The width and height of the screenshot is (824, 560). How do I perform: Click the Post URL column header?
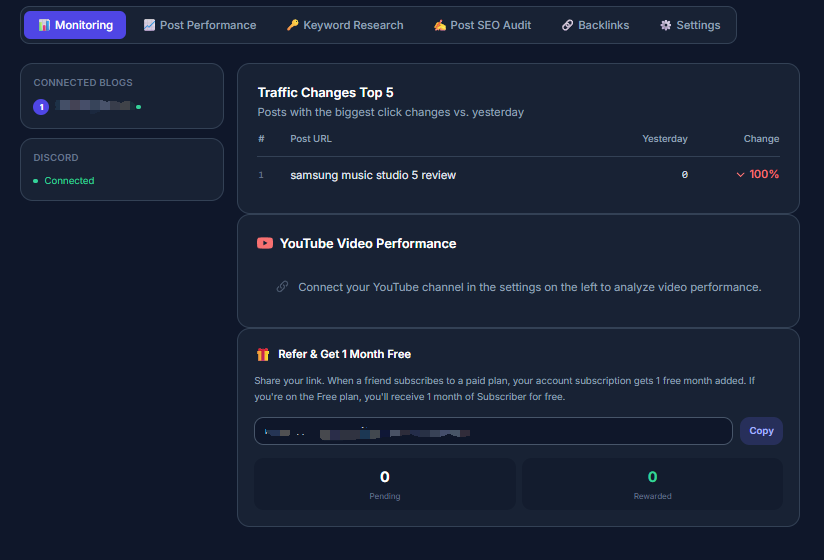click(x=311, y=139)
